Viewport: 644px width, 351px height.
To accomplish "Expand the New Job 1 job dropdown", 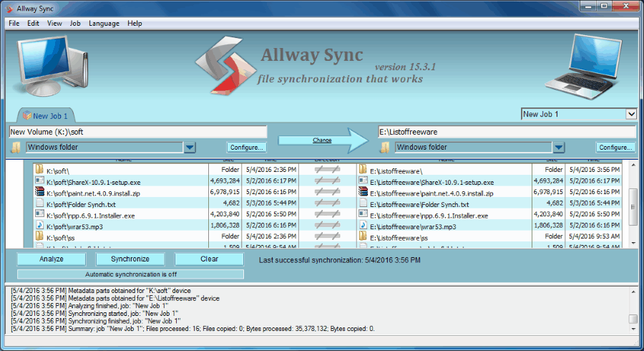I will point(631,115).
